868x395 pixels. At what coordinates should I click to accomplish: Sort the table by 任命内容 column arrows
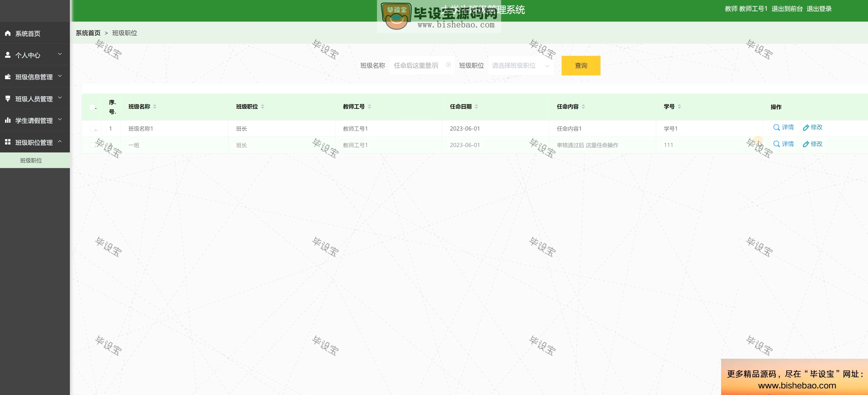pyautogui.click(x=583, y=107)
